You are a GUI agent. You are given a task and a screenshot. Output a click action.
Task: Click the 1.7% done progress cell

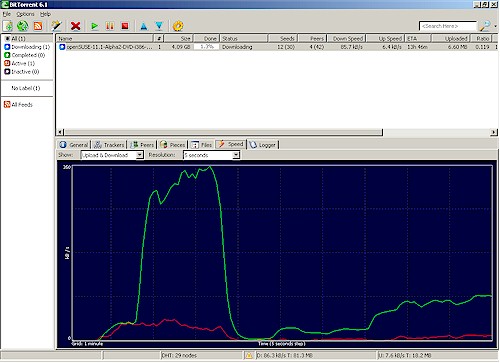[207, 47]
